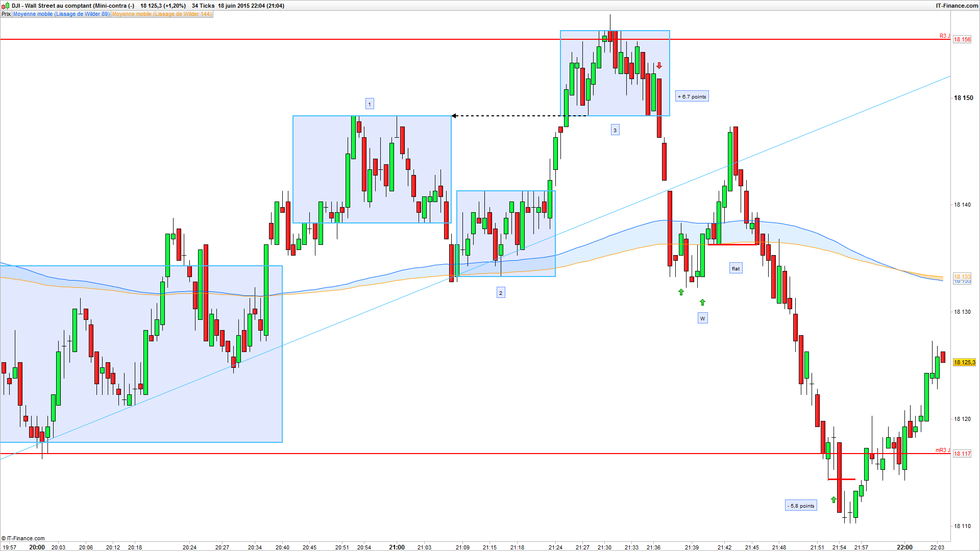980x551 pixels.
Task: Click the 18 117 mR3 J price tag
Action: [962, 454]
